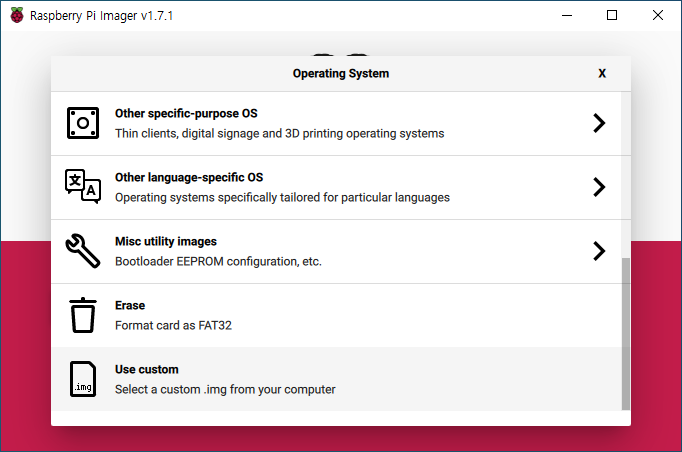The height and width of the screenshot is (452, 682).
Task: Click 'Operating systems specifically tailored' description
Action: tap(282, 198)
